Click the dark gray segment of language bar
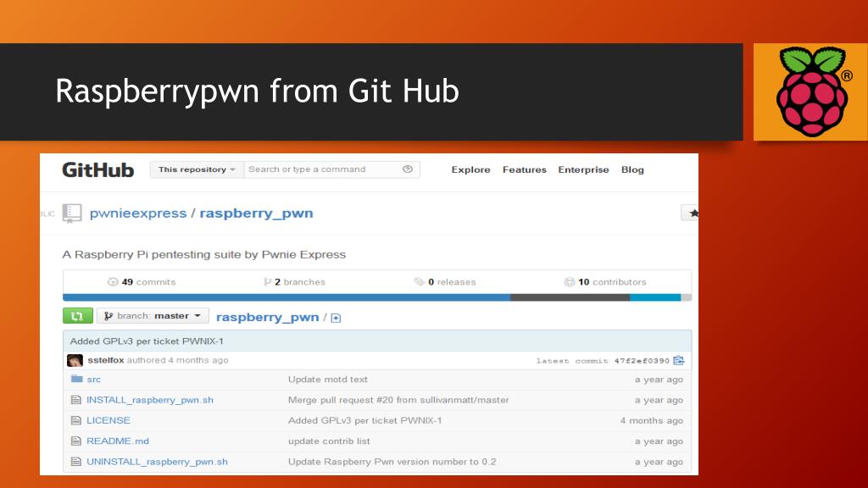Viewport: 868px width, 488px height. (x=570, y=297)
